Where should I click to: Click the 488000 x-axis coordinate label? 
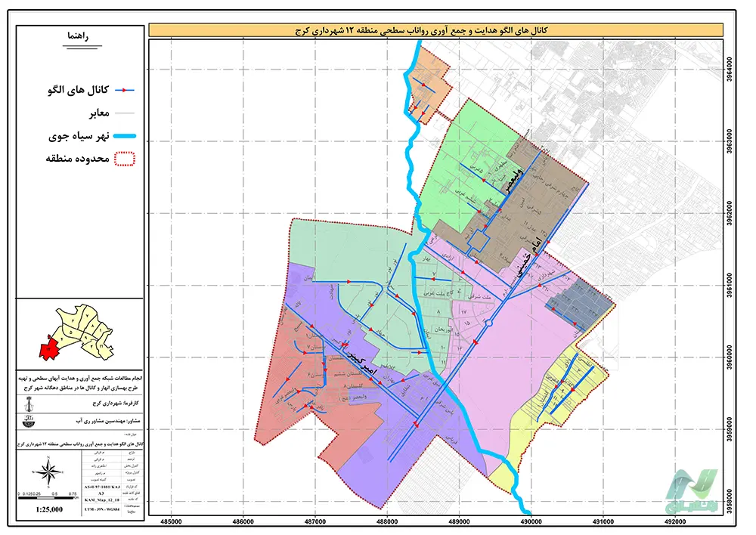(x=388, y=520)
